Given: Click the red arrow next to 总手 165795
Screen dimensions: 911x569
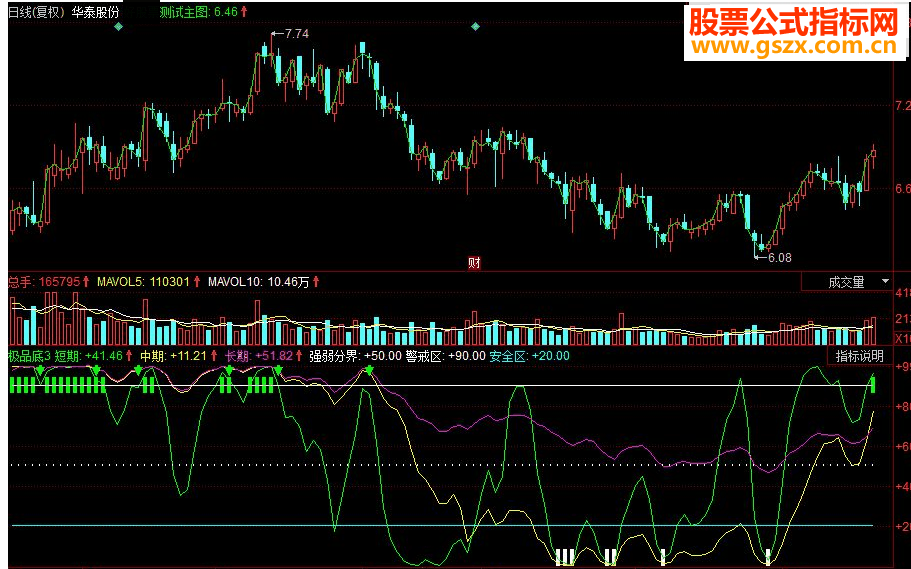Looking at the screenshot, I should [x=86, y=282].
